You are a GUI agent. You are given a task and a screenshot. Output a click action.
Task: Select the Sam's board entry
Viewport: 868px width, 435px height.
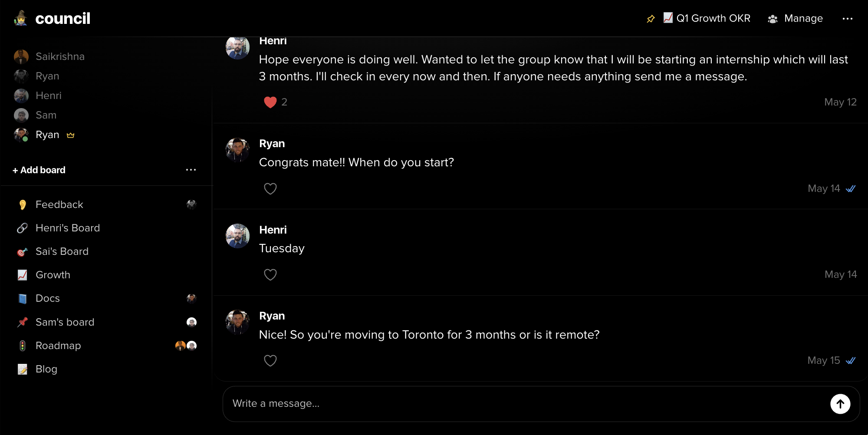[64, 322]
